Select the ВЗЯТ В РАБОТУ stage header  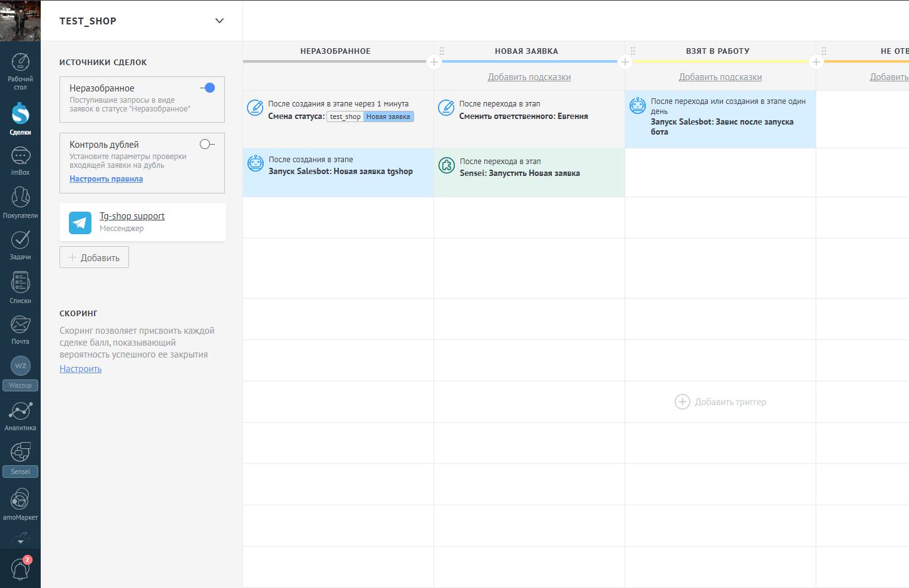click(717, 51)
